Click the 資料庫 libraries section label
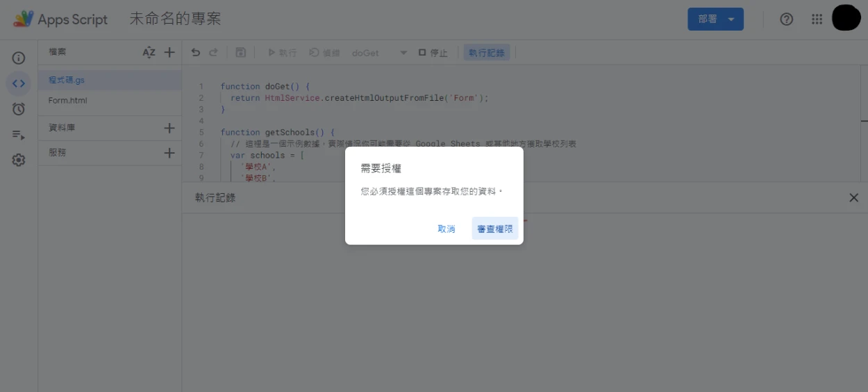868x392 pixels. coord(61,128)
